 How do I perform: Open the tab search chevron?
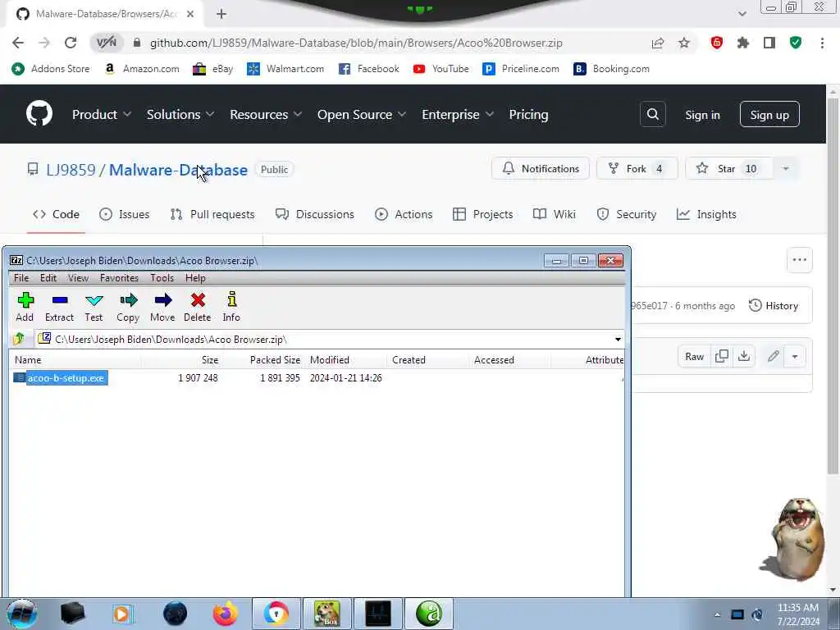coord(742,14)
